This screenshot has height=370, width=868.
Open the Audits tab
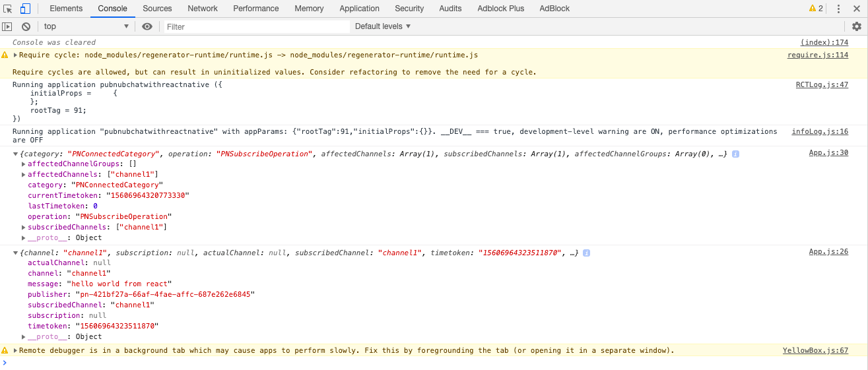tap(450, 9)
